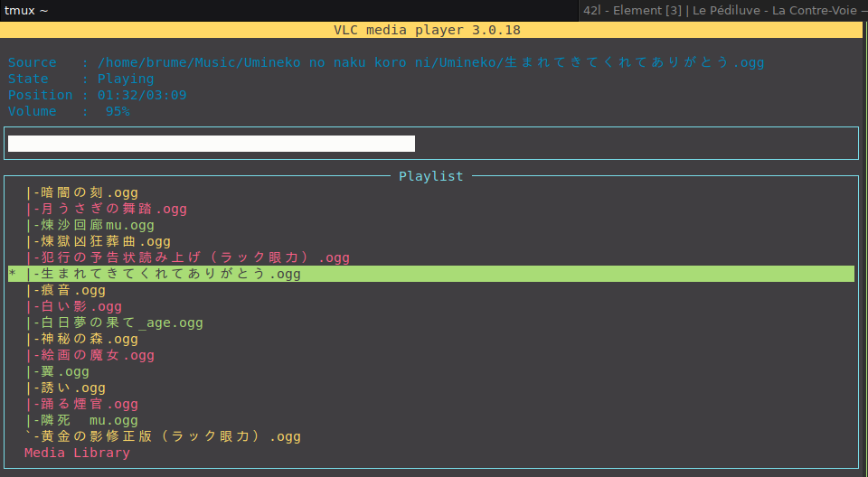Open the Media Library node
Viewport: 868px width, 477px height.
(77, 453)
